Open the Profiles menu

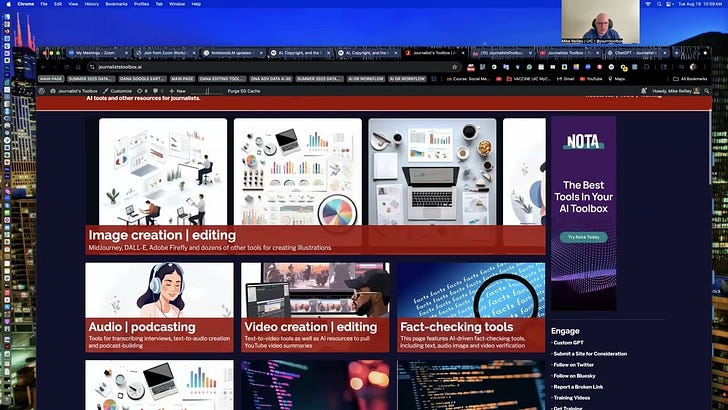pyautogui.click(x=141, y=4)
